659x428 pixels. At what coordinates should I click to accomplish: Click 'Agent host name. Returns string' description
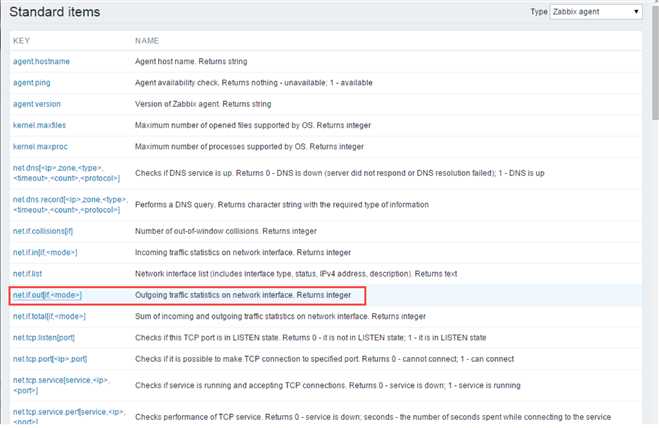[191, 61]
